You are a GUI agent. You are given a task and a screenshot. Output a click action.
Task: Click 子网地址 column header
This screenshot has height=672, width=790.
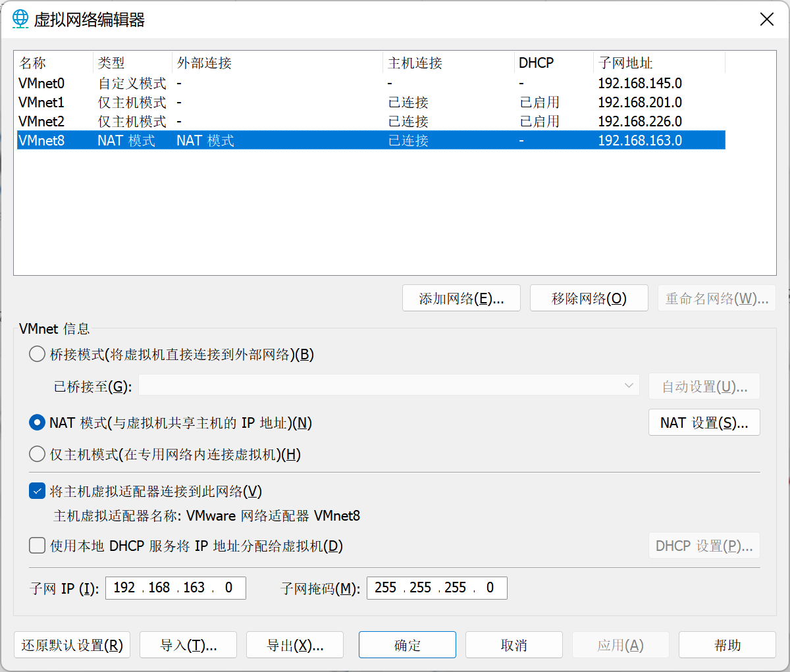tap(660, 63)
